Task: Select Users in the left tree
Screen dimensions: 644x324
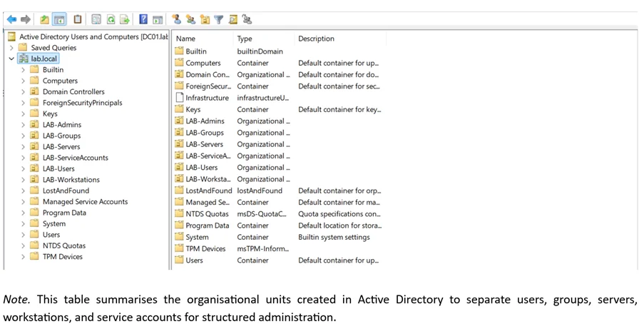Action: tap(51, 234)
